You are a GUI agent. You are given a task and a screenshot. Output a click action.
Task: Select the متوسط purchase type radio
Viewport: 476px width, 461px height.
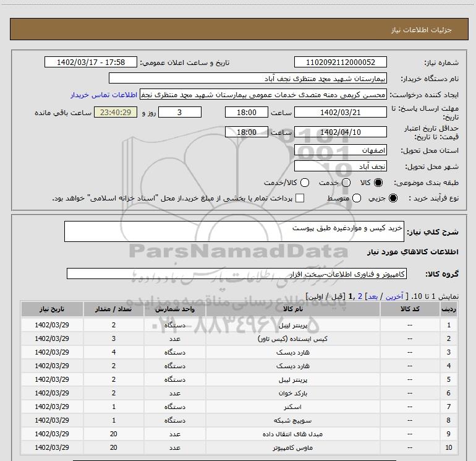click(357, 198)
